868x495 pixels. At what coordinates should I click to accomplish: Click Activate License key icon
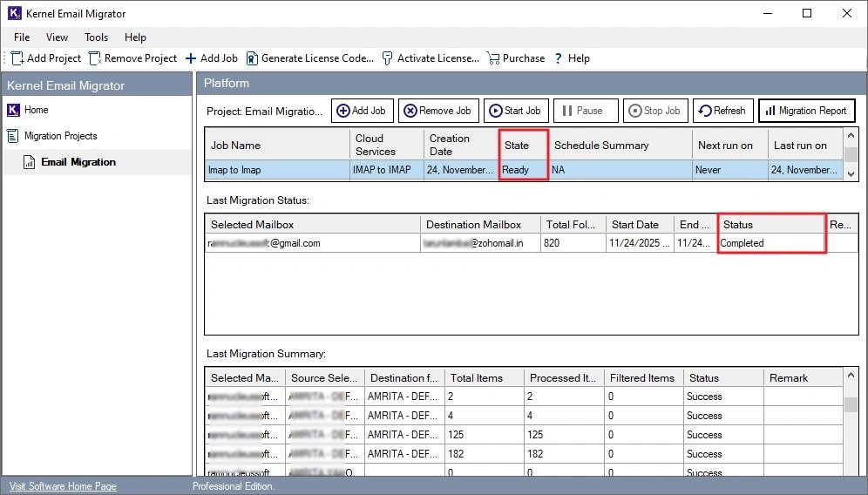[388, 58]
